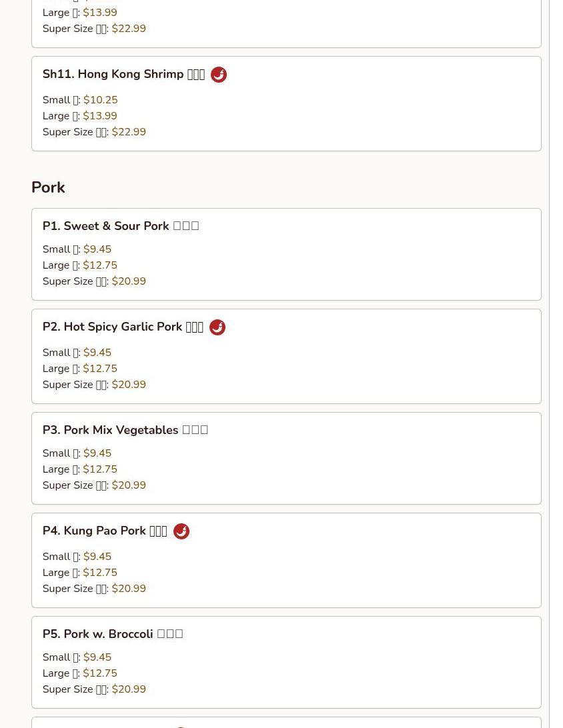The image size is (563, 728).
Task: Select Large $12.75 for Kung Pao Pork
Action: (100, 573)
